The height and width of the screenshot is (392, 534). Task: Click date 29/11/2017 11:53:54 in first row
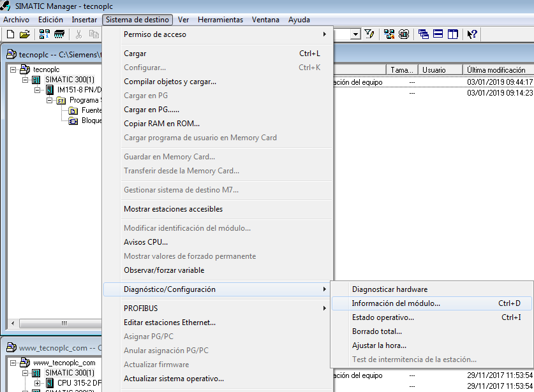(x=500, y=375)
